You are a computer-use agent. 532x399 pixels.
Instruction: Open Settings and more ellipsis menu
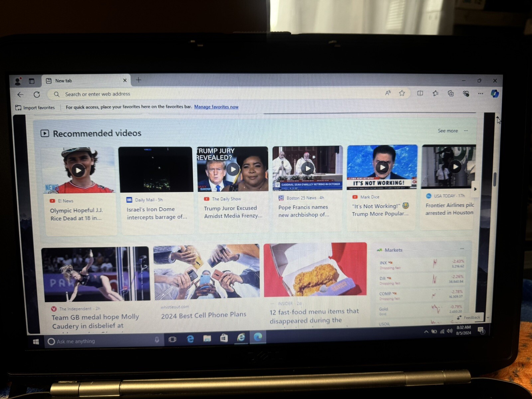coord(480,93)
